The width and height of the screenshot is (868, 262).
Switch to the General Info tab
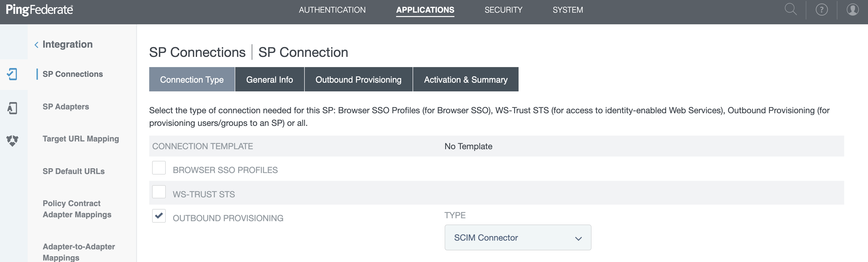269,79
